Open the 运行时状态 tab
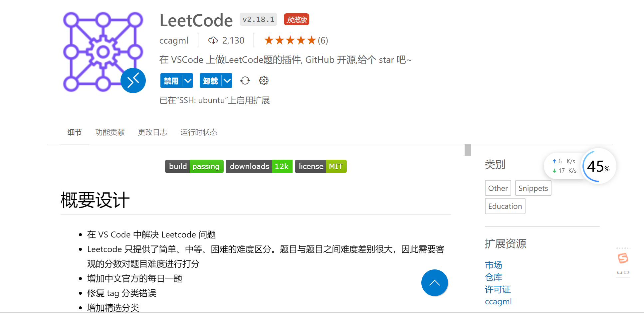This screenshot has width=644, height=314. [199, 132]
